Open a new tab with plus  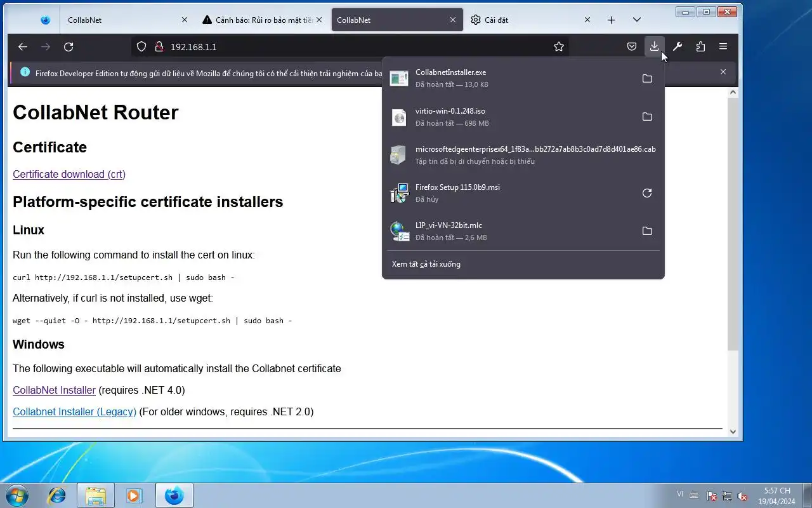click(x=611, y=20)
